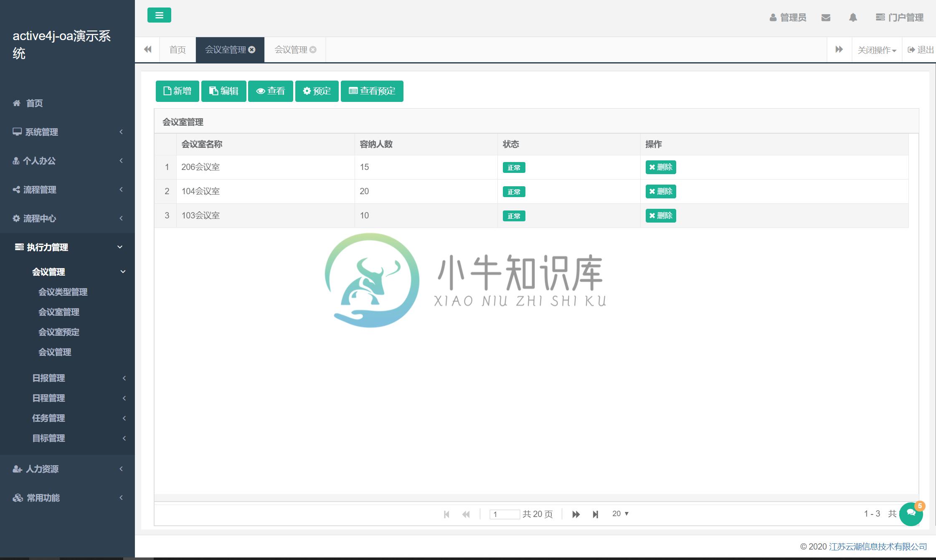The image size is (936, 560).
Task: Go to previous page in pager
Action: click(466, 514)
